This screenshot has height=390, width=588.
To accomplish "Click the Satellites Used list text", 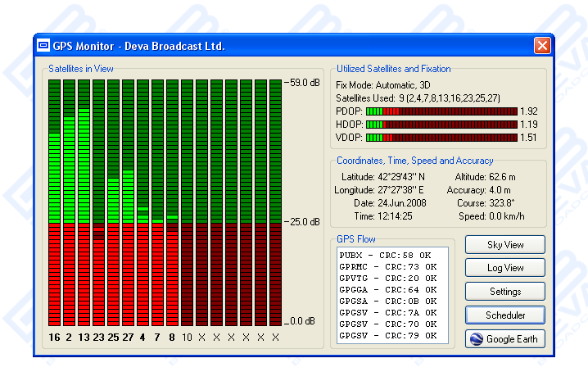I will [x=418, y=97].
